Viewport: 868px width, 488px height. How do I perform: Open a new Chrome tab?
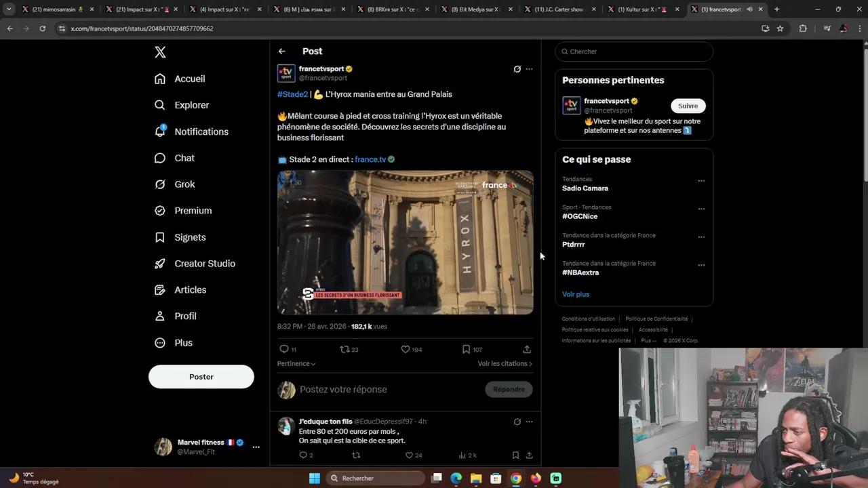(777, 9)
